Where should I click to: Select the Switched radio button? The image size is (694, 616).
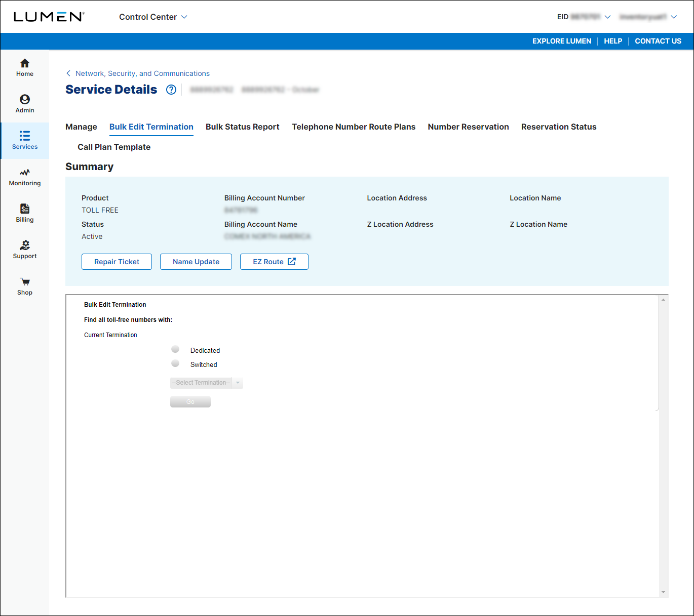click(175, 363)
